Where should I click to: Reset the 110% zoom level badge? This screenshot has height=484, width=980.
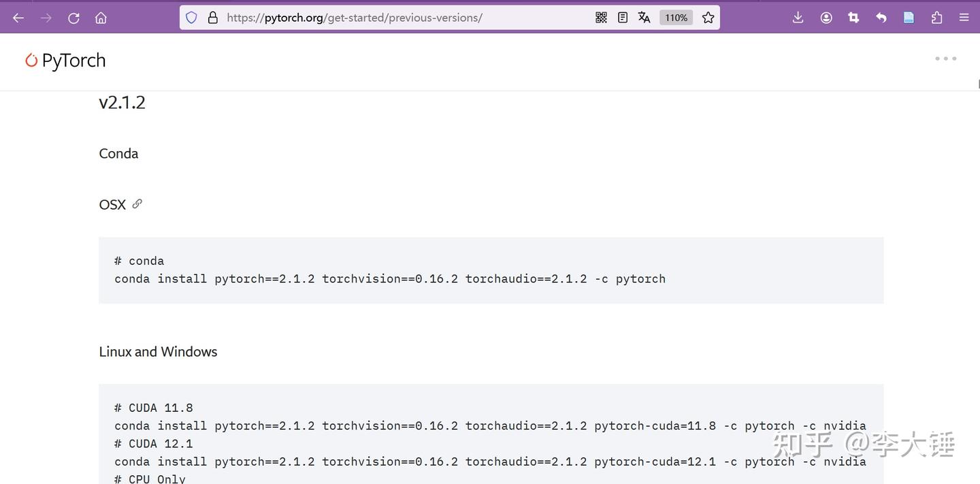pyautogui.click(x=676, y=18)
